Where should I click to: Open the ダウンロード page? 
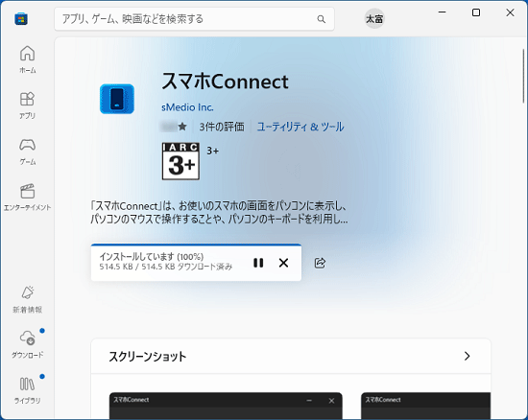pos(27,344)
